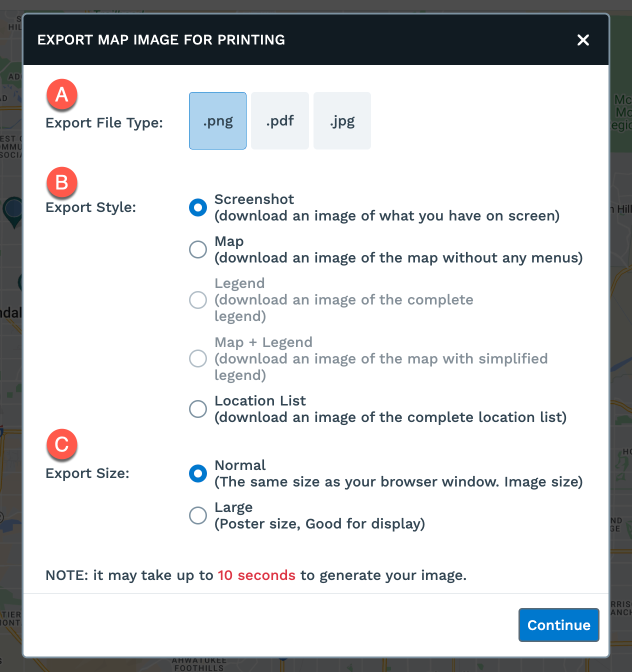This screenshot has width=632, height=672.
Task: Select the Screenshot export style
Action: [x=198, y=207]
